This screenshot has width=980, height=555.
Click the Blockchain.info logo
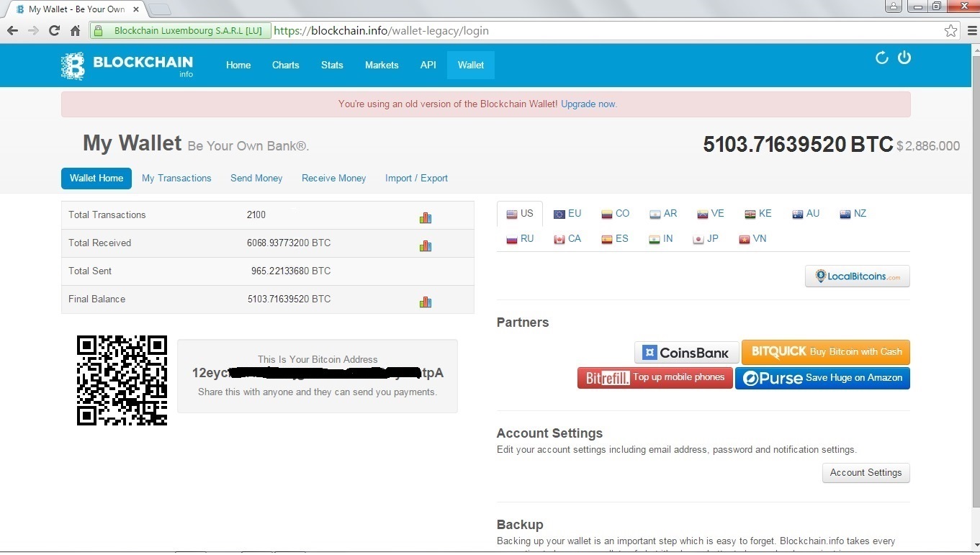point(127,65)
